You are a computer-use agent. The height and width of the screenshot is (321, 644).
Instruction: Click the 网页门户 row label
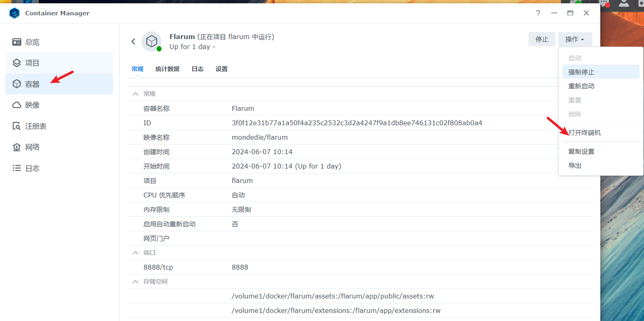pyautogui.click(x=156, y=238)
